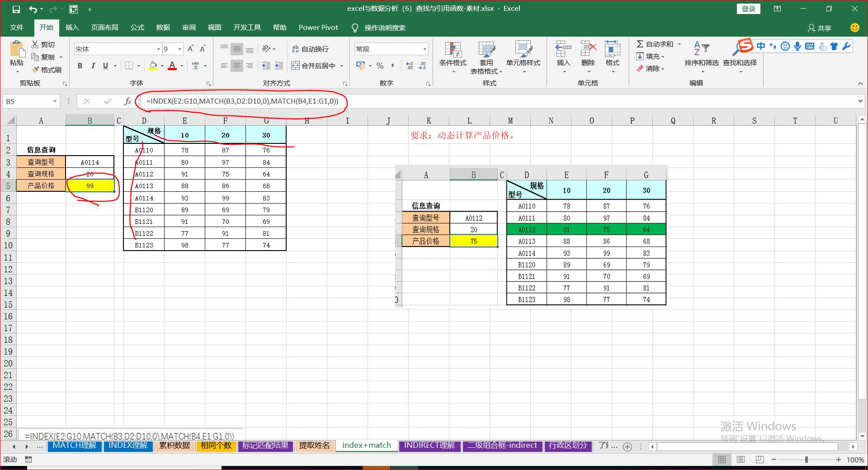Click the Cut scissors icon
The image size is (868, 470).
coord(35,44)
